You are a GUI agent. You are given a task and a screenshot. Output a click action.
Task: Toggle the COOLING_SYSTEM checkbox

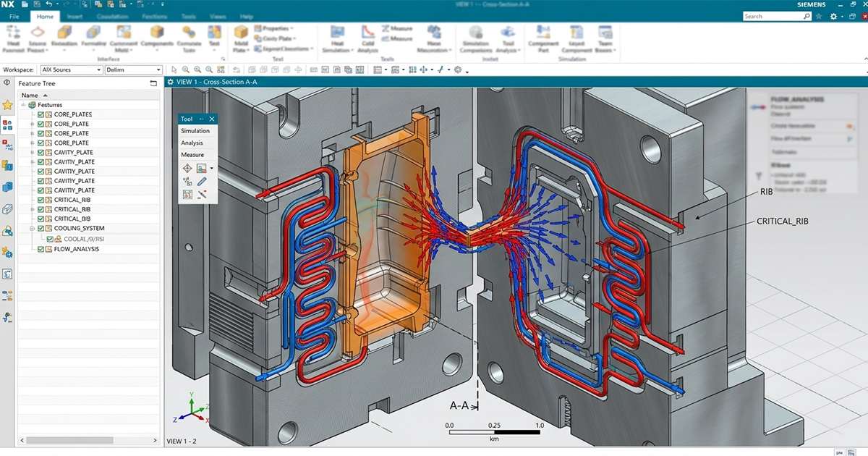[41, 228]
